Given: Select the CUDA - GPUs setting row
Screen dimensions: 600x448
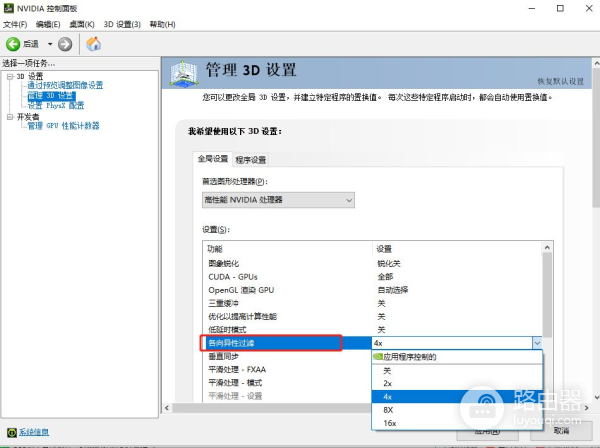Looking at the screenshot, I should 372,277.
